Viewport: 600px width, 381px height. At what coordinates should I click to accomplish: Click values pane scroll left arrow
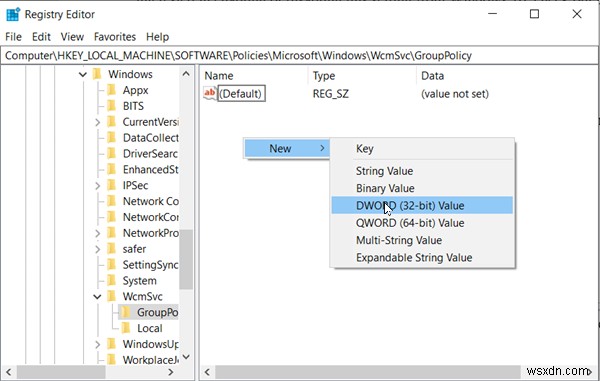[207, 372]
